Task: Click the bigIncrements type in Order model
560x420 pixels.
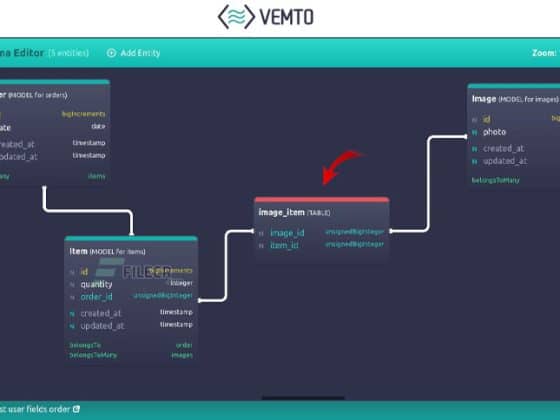Action: [x=84, y=114]
